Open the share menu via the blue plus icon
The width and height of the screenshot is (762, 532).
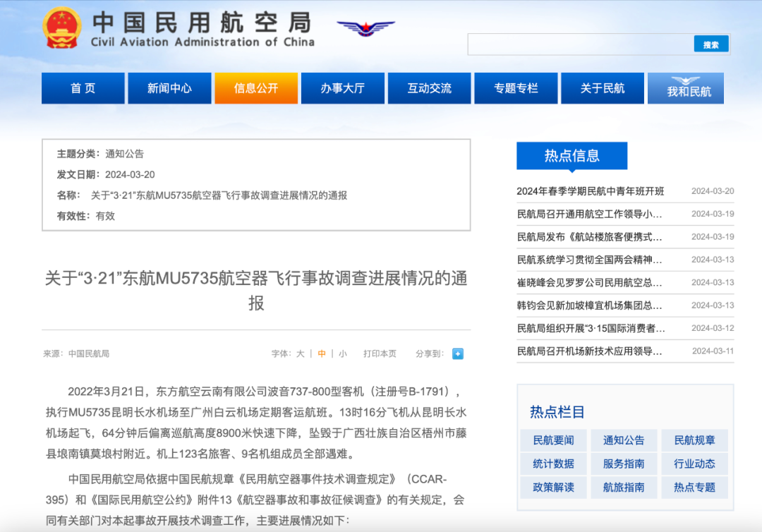click(x=457, y=353)
